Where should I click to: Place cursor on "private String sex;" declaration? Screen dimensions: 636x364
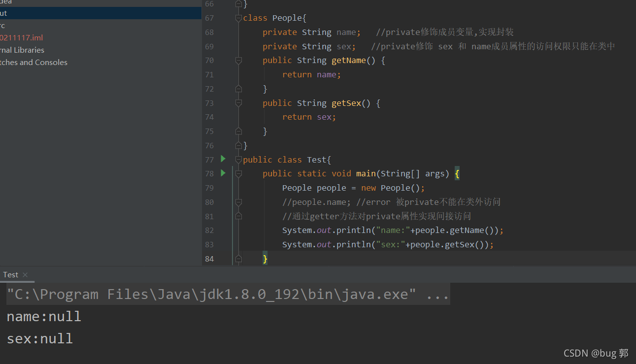[x=309, y=46]
